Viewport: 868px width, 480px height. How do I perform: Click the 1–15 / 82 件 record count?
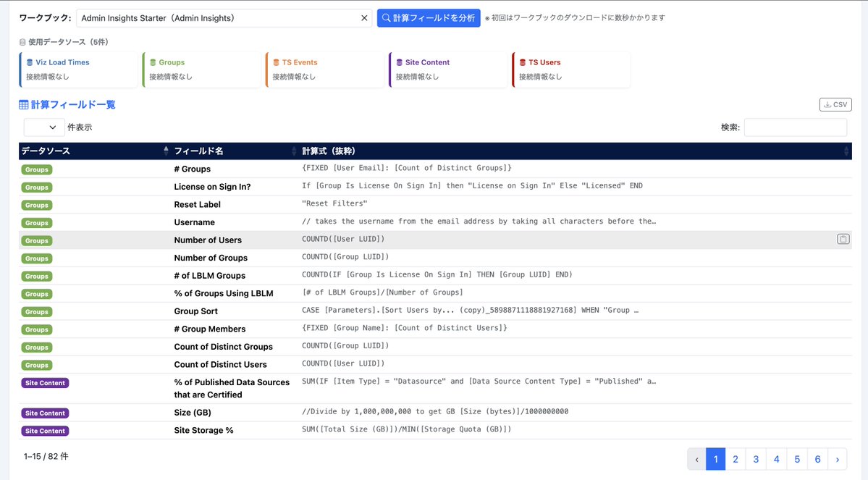pos(46,456)
